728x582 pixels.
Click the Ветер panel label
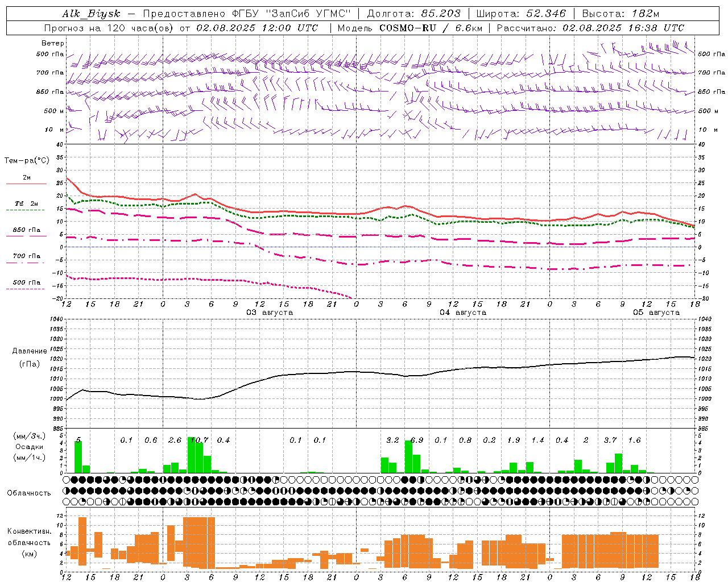click(x=53, y=43)
